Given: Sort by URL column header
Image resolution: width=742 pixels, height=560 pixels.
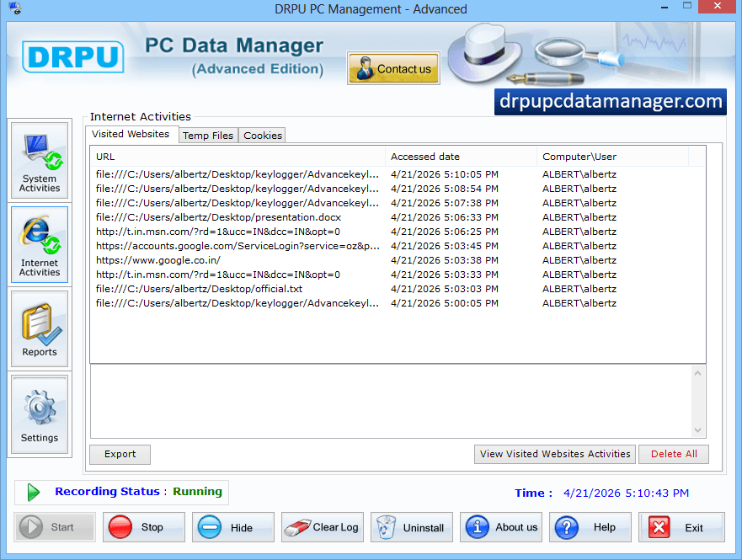Looking at the screenshot, I should click(x=238, y=157).
